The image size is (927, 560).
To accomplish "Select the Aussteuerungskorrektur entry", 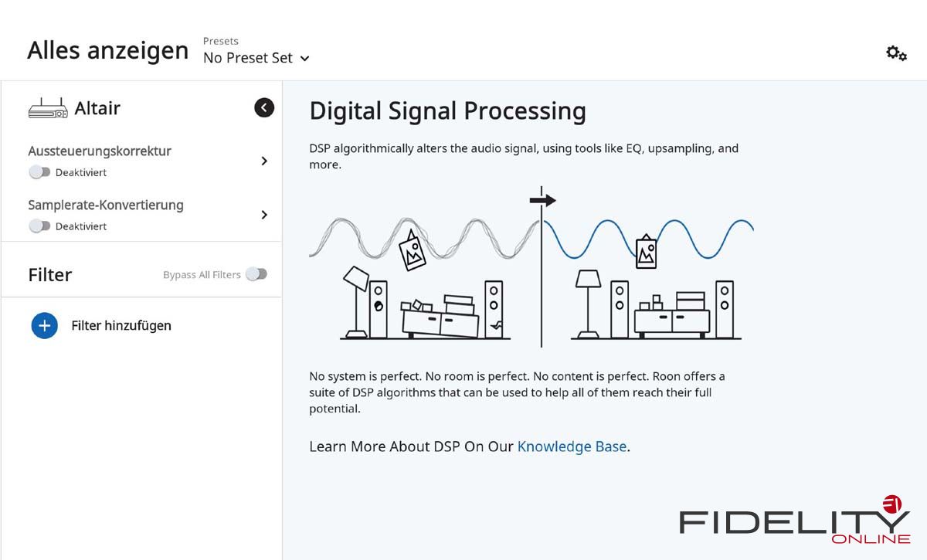I will click(100, 151).
